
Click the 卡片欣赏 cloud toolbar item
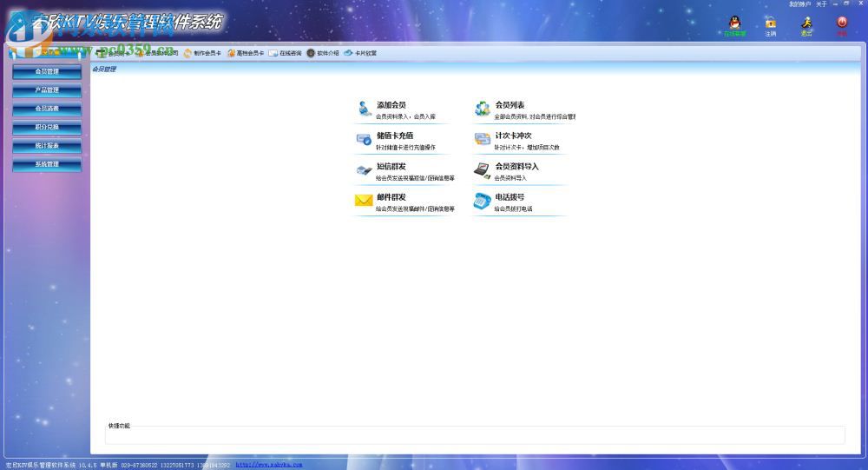[x=360, y=53]
